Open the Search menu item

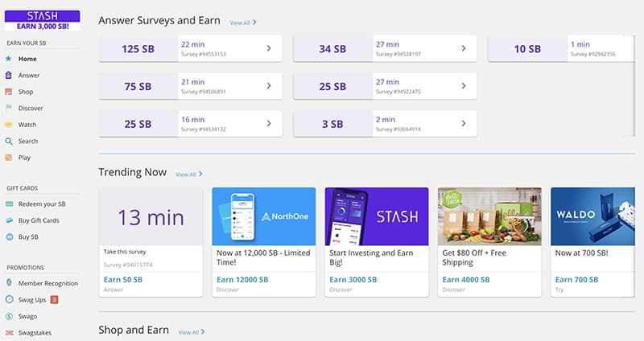28,142
